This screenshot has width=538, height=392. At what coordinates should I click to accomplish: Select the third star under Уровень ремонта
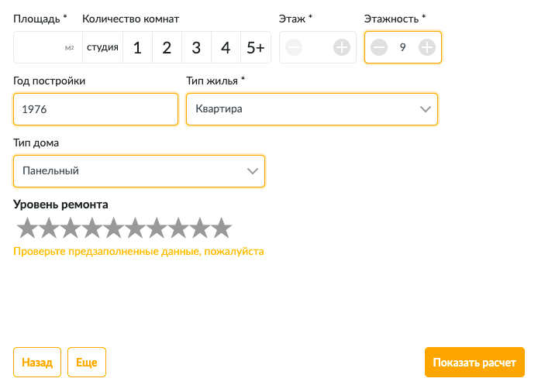pyautogui.click(x=71, y=228)
